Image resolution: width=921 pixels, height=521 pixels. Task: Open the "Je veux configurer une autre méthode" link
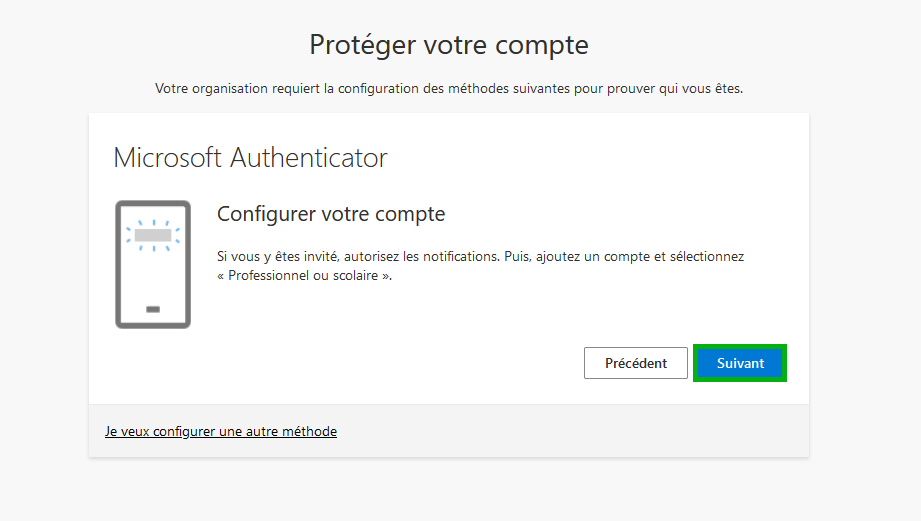221,432
